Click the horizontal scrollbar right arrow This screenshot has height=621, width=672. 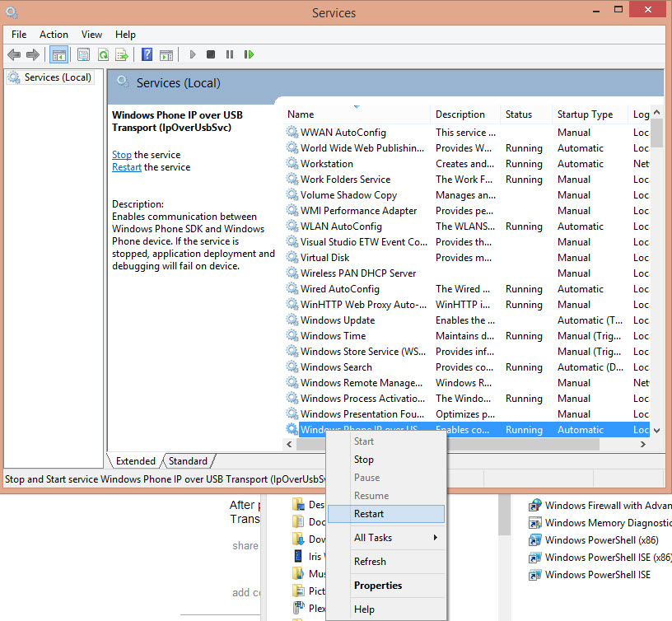coord(643,445)
